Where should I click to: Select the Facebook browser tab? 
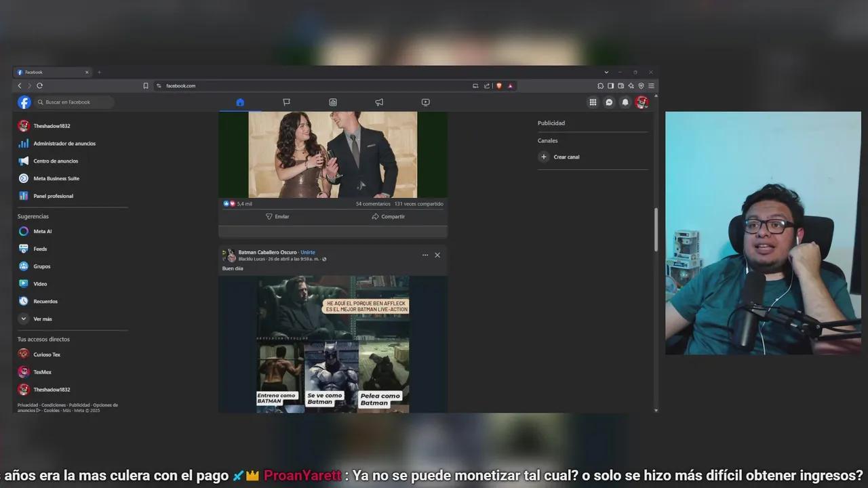point(53,72)
